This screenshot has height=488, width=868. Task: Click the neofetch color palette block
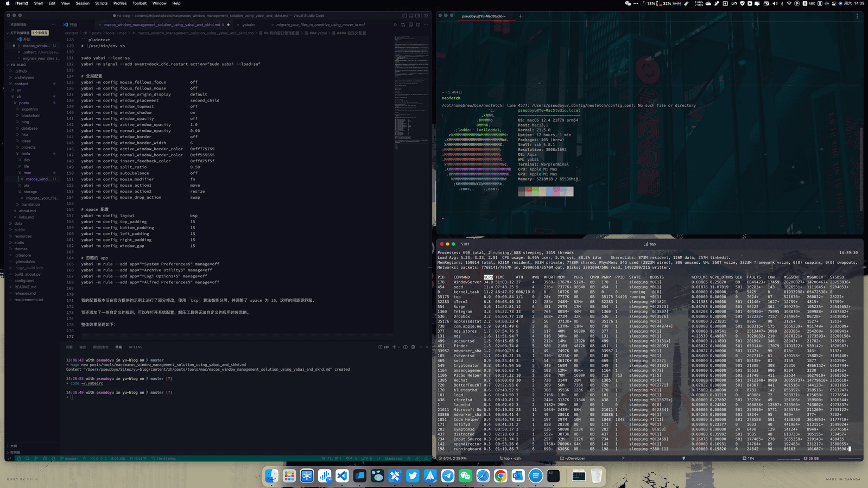click(546, 191)
